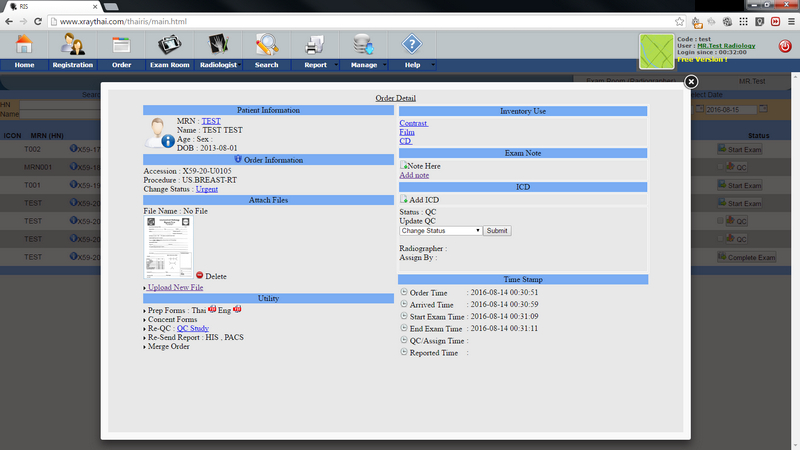Click the QC Study link

pyautogui.click(x=193, y=328)
